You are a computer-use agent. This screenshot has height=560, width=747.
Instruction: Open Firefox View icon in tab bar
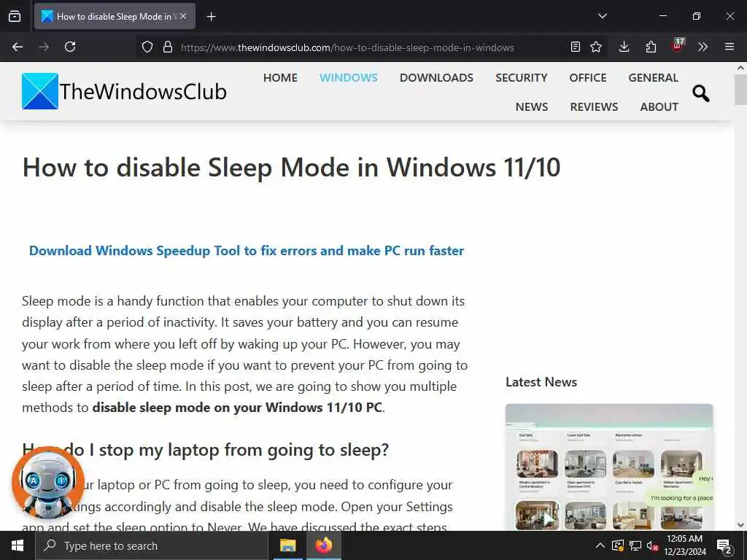coord(15,16)
